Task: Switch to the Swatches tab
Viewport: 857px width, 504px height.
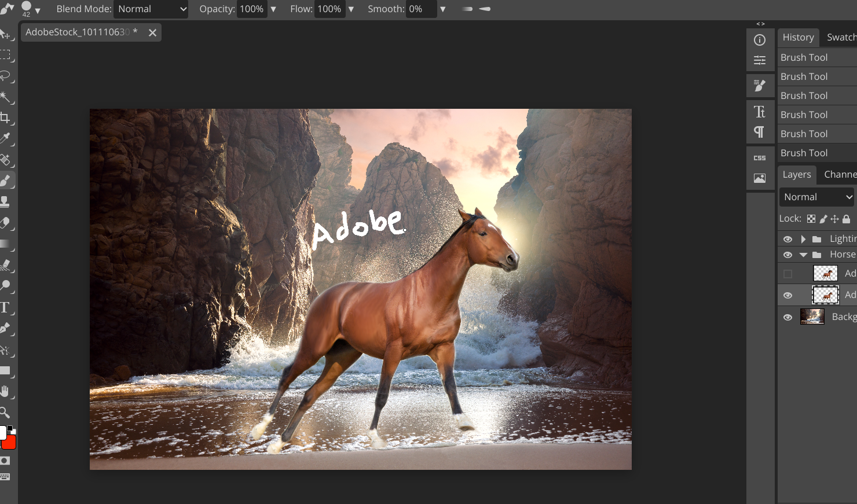Action: point(841,37)
